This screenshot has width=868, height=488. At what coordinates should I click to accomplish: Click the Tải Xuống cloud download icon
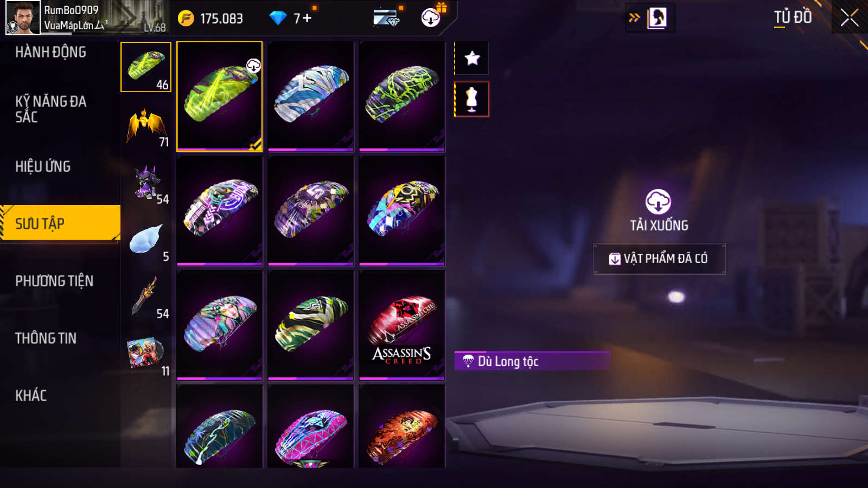tap(659, 202)
